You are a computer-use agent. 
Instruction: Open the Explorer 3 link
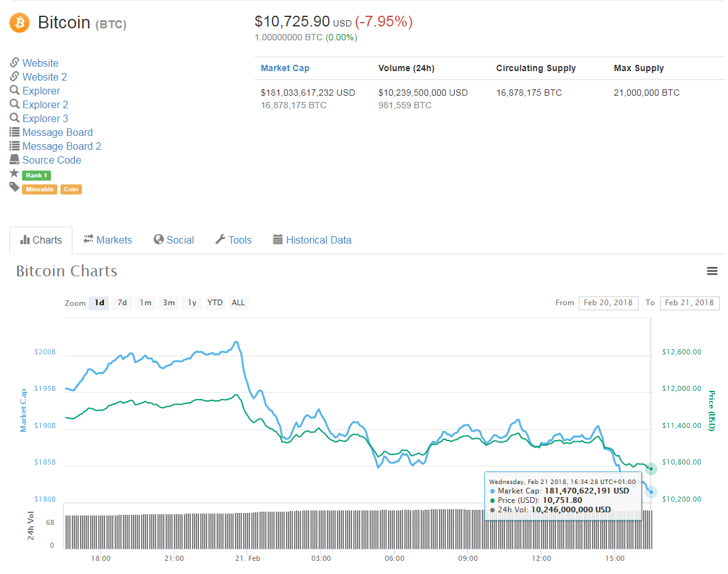45,119
